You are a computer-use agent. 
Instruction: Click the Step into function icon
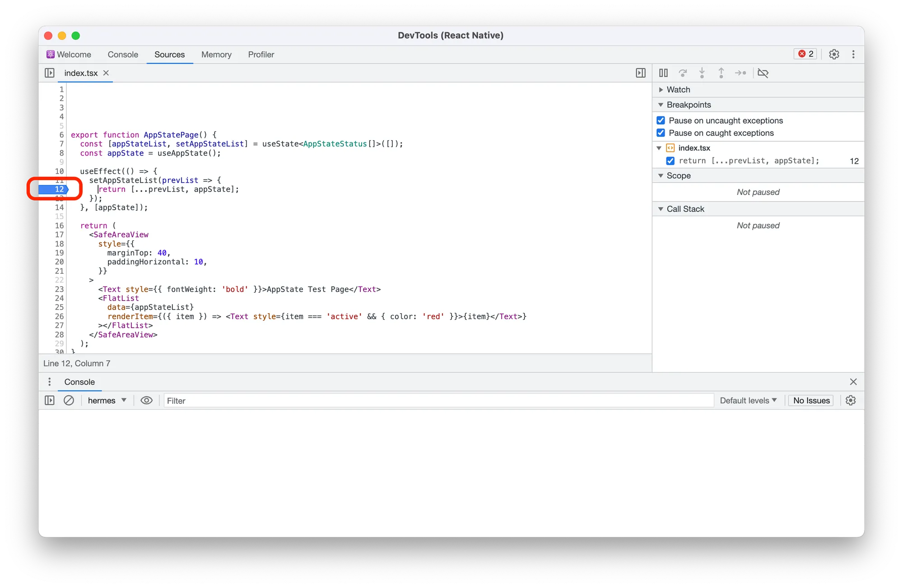coord(702,73)
